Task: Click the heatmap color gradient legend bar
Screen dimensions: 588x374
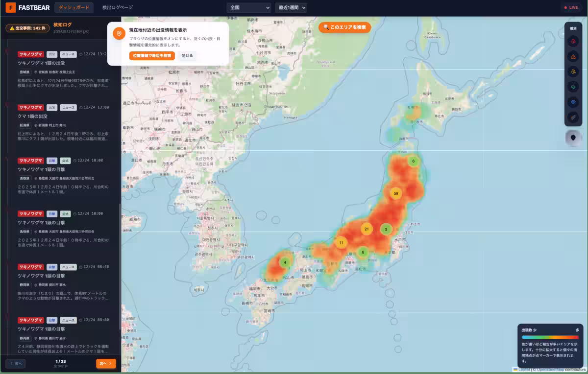Action: coord(550,337)
